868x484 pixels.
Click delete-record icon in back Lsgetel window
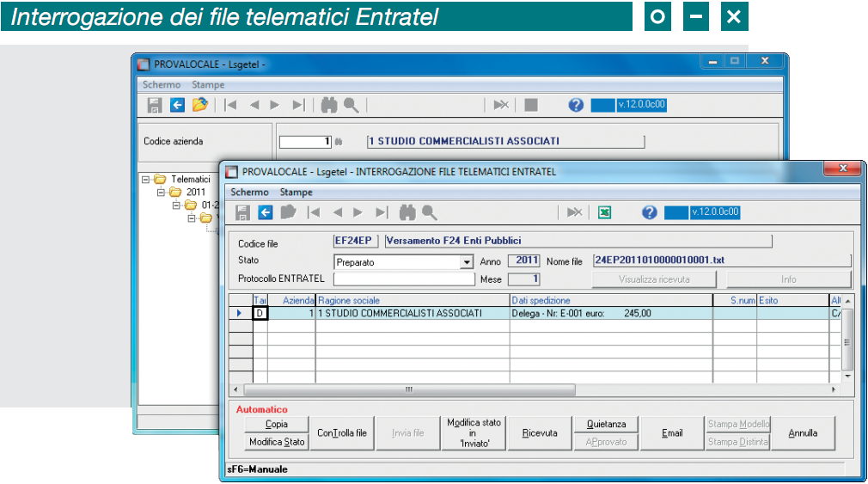pyautogui.click(x=501, y=105)
